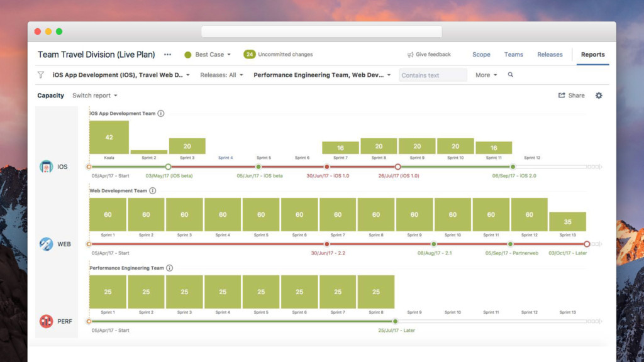Image resolution: width=644 pixels, height=362 pixels.
Task: Switch to the Teams tab
Action: click(513, 54)
